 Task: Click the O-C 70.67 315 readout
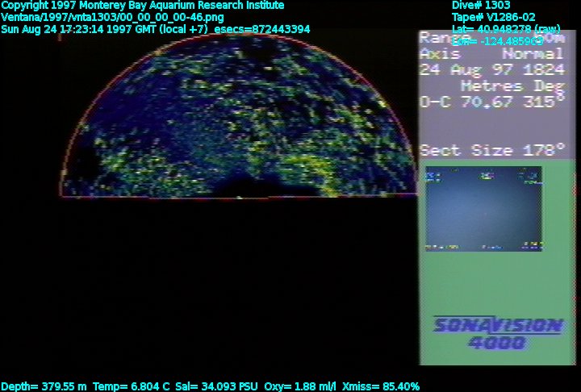tap(492, 101)
